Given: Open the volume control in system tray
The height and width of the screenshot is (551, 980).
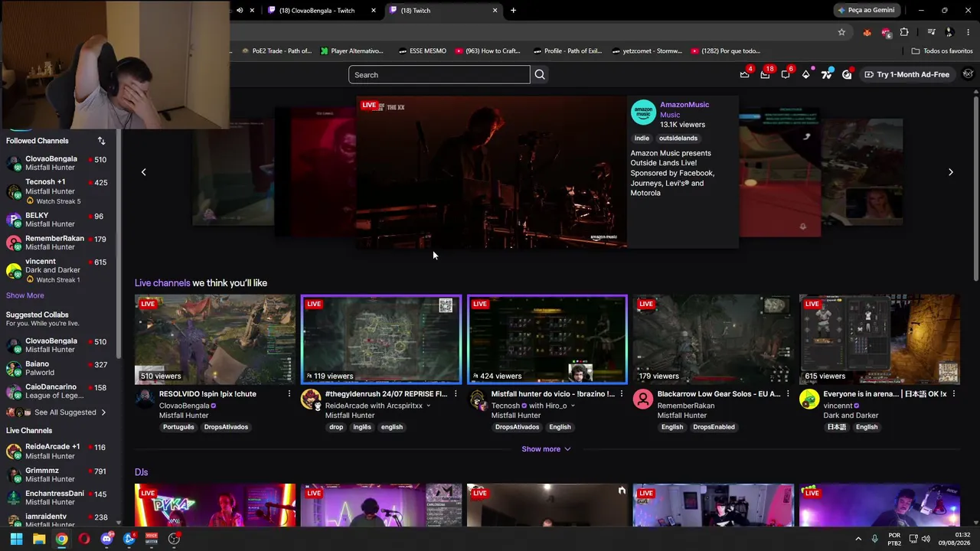Looking at the screenshot, I should coord(926,539).
